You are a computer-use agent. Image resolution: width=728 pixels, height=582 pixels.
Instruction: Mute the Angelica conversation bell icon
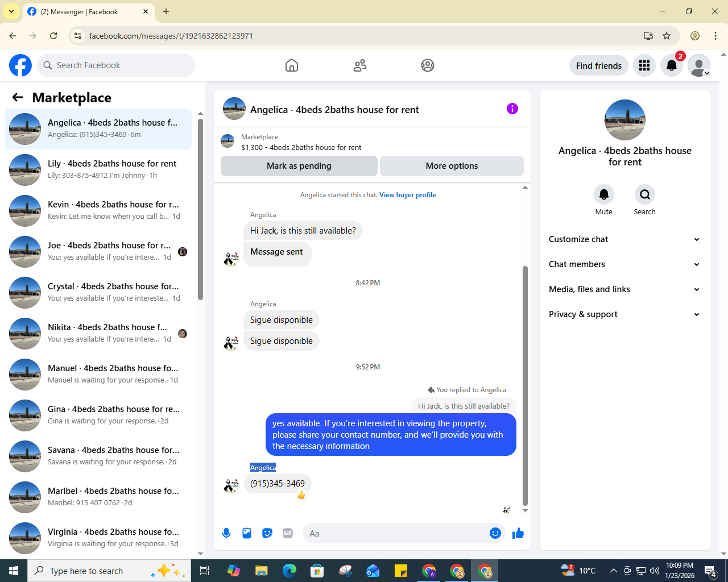point(604,194)
